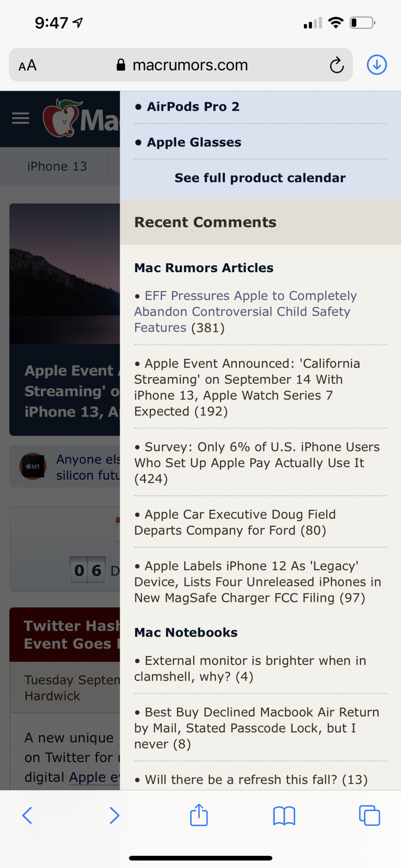Viewport: 401px width, 868px height.
Task: Open the Doug Field Departs for Ford article
Action: tap(235, 522)
